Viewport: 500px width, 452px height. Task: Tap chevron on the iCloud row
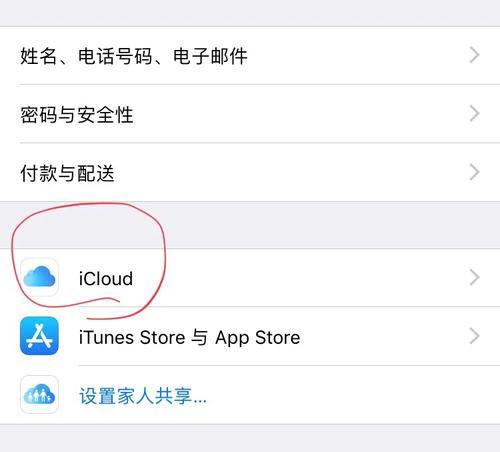[x=475, y=278]
